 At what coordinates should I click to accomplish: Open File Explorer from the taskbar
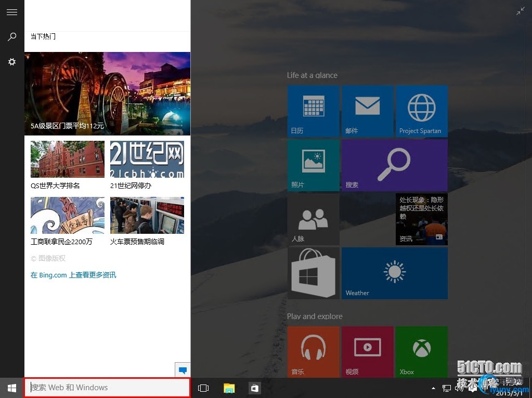[229, 388]
